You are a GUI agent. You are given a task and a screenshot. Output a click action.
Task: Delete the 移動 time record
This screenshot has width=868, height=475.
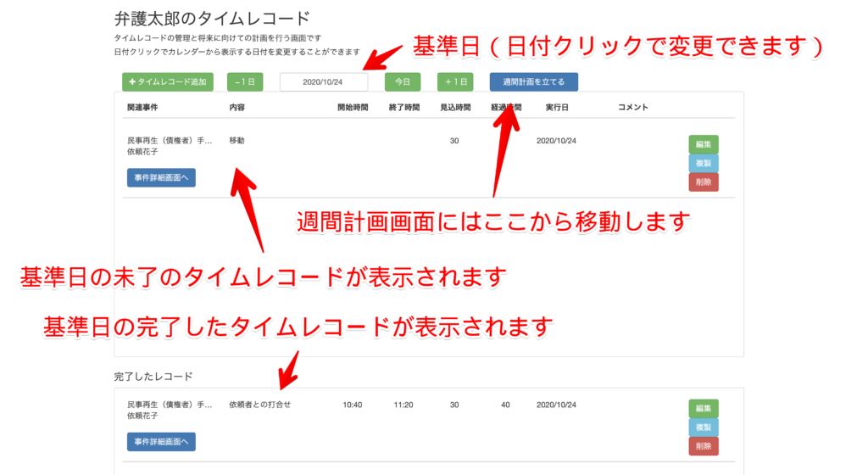[x=703, y=182]
